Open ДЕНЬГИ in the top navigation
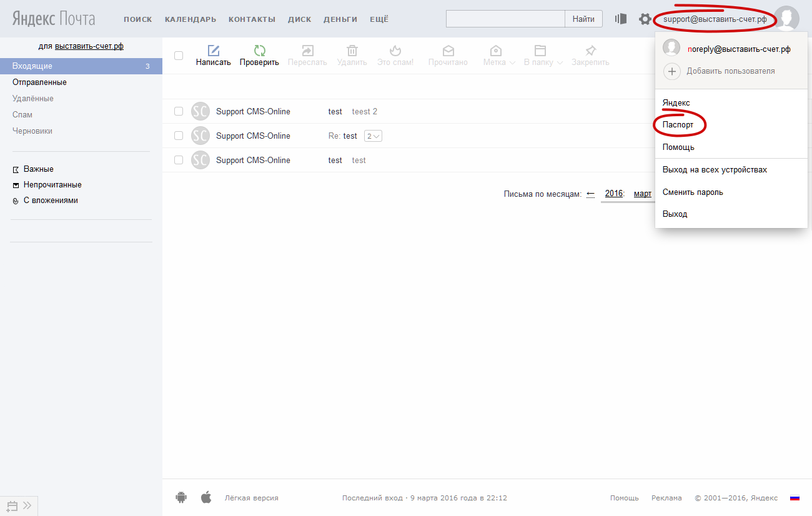This screenshot has height=516, width=812. click(340, 19)
